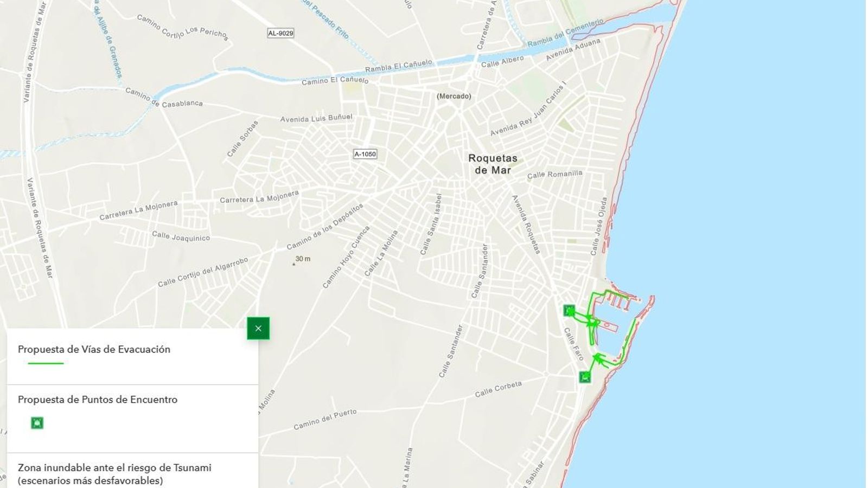
Task: Close the legend panel
Action: [258, 328]
